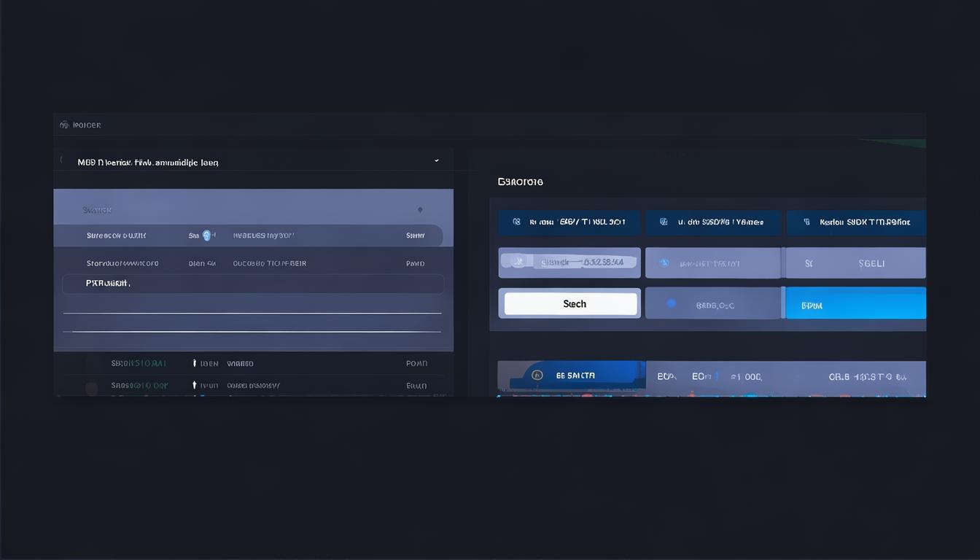Click the upper horizontal slider line in the left panel
The height and width of the screenshot is (560, 980).
click(252, 314)
